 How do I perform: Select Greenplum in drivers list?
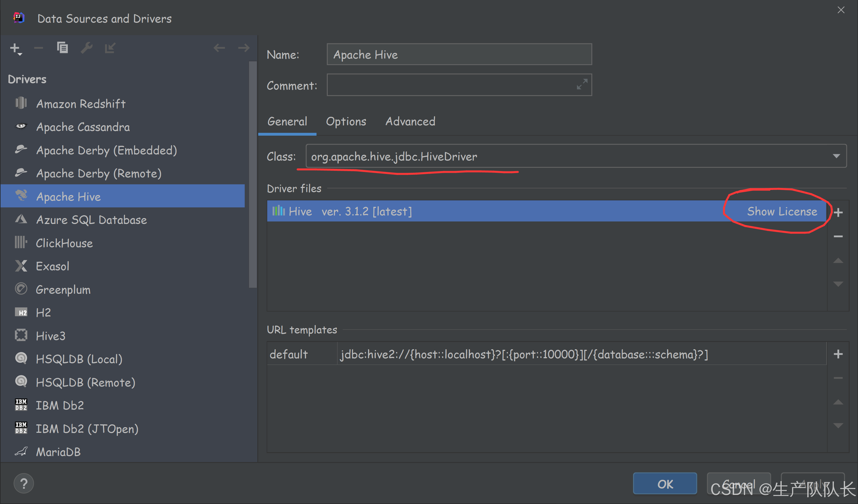(x=123, y=289)
